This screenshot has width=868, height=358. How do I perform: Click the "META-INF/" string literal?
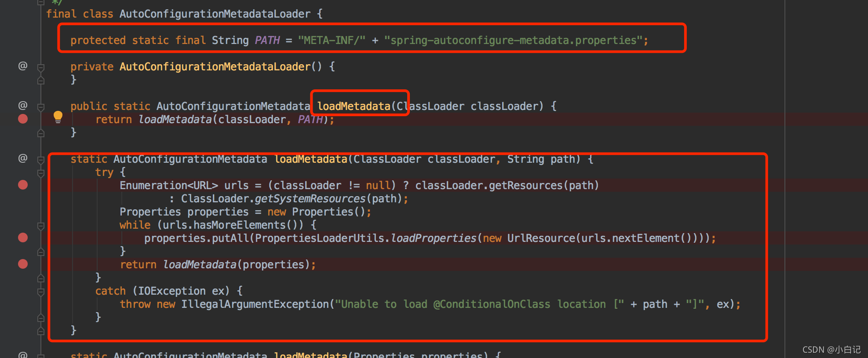click(x=332, y=40)
